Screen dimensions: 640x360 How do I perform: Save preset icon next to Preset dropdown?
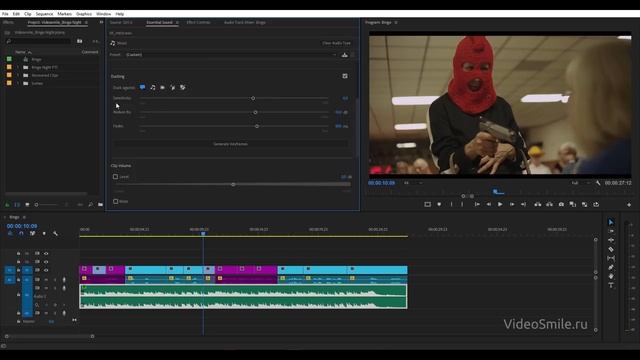(x=345, y=55)
